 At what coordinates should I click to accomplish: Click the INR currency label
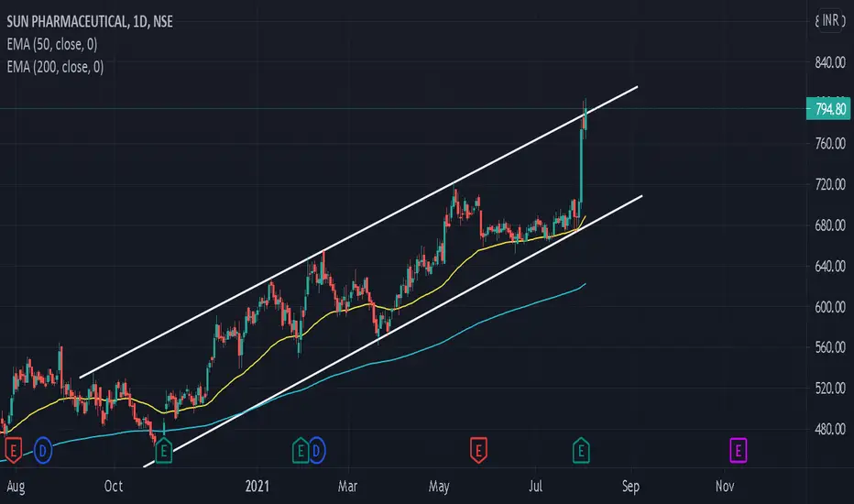pos(830,21)
